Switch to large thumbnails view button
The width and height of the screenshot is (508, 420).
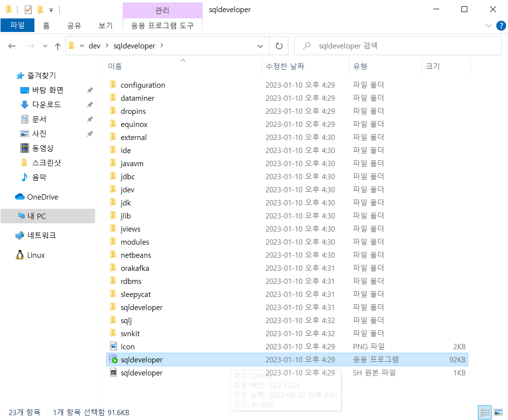tap(498, 413)
